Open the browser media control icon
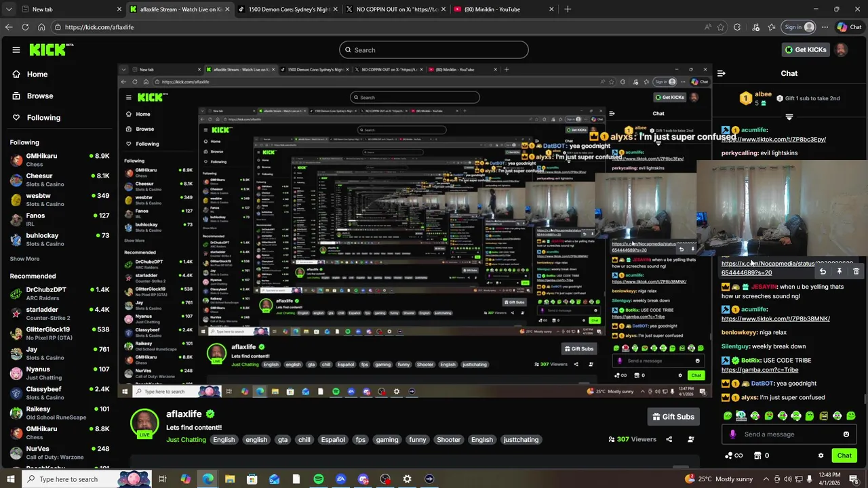Image resolution: width=868 pixels, height=488 pixels. coord(756,27)
